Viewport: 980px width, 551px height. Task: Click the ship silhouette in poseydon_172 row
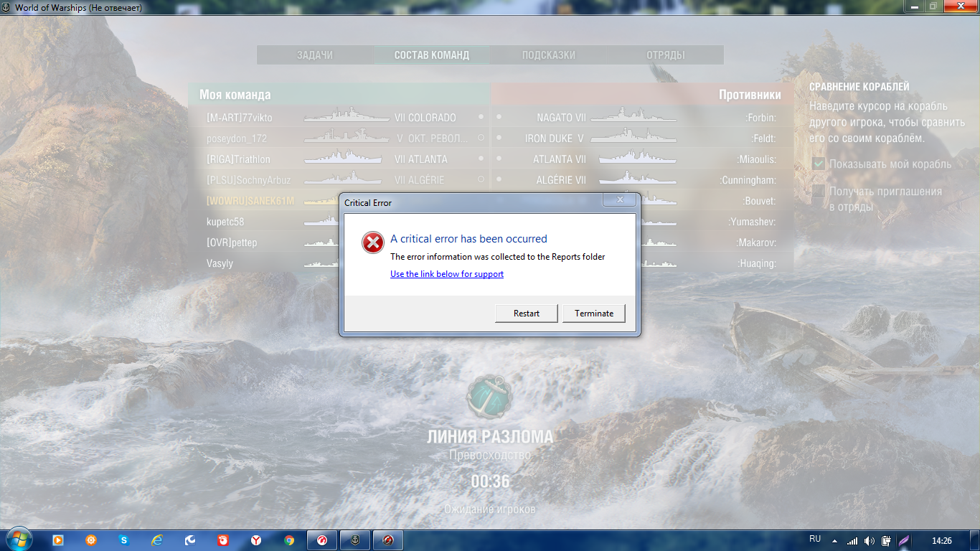click(x=347, y=137)
